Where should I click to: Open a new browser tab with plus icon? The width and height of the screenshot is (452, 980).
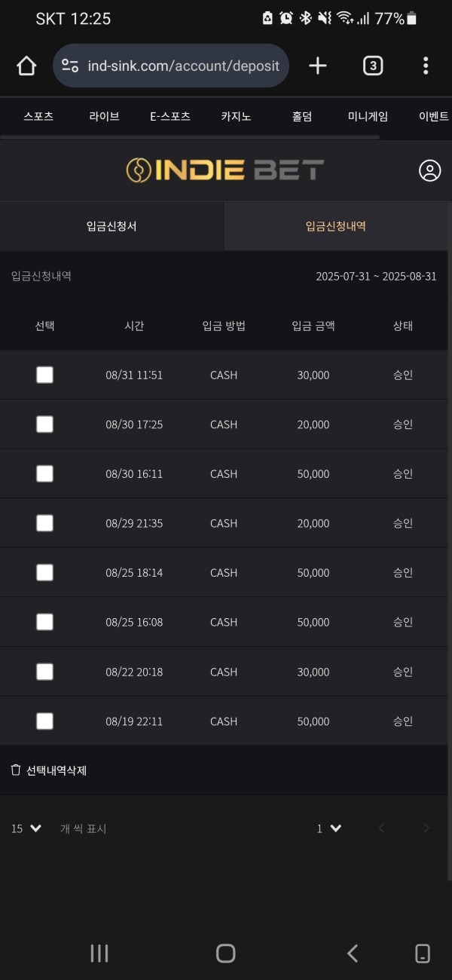click(x=317, y=66)
